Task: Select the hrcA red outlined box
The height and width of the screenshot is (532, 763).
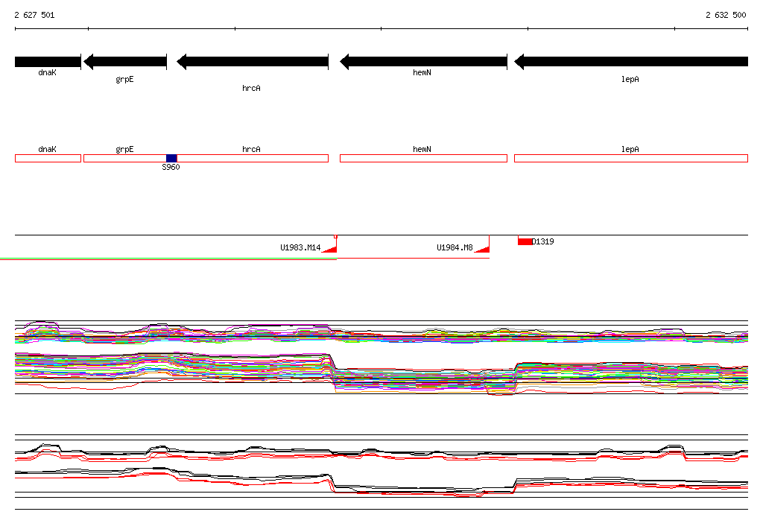Action: (x=253, y=158)
